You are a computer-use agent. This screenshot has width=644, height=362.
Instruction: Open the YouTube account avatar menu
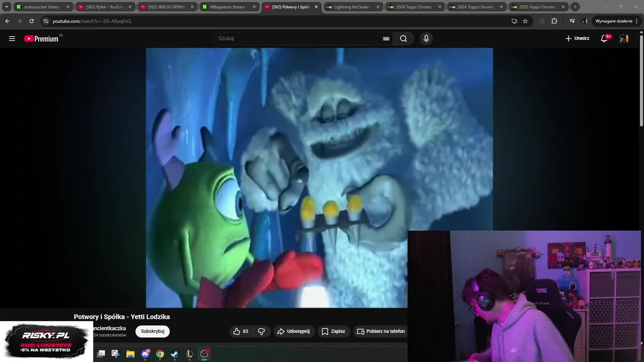point(624,38)
